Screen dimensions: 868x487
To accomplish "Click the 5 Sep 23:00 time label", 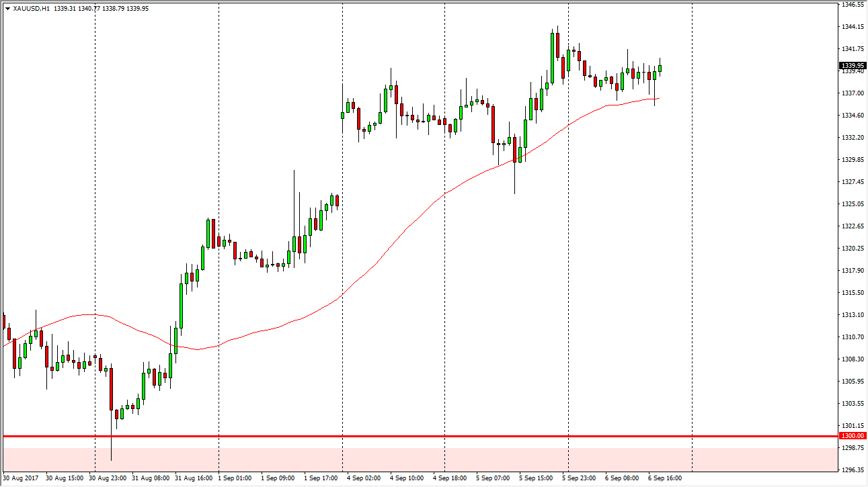I will tap(579, 478).
